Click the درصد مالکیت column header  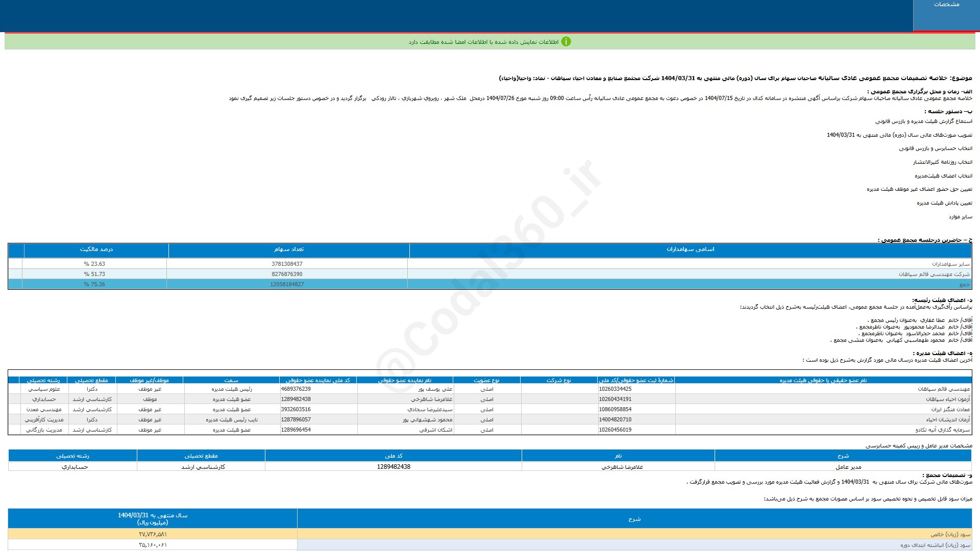(96, 249)
